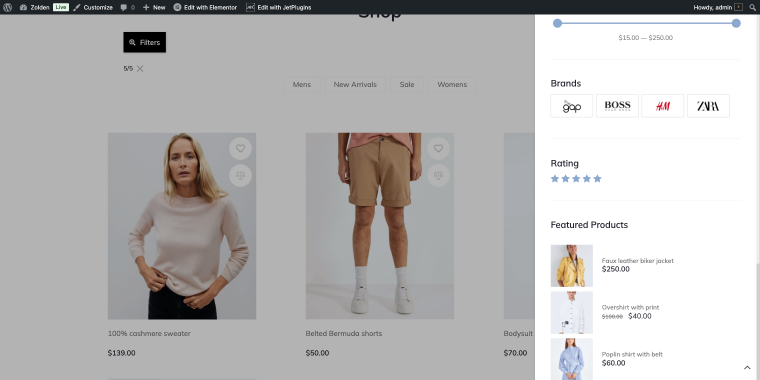The height and width of the screenshot is (380, 760).
Task: Click the $60.00 featured product price
Action: (613, 363)
